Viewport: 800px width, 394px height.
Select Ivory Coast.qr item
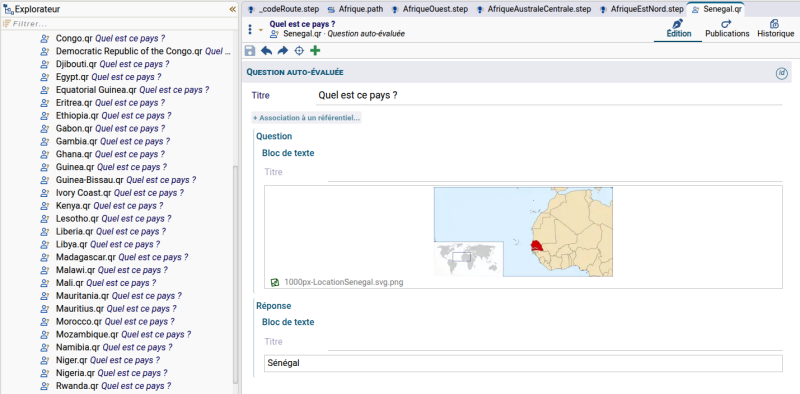[x=112, y=193]
